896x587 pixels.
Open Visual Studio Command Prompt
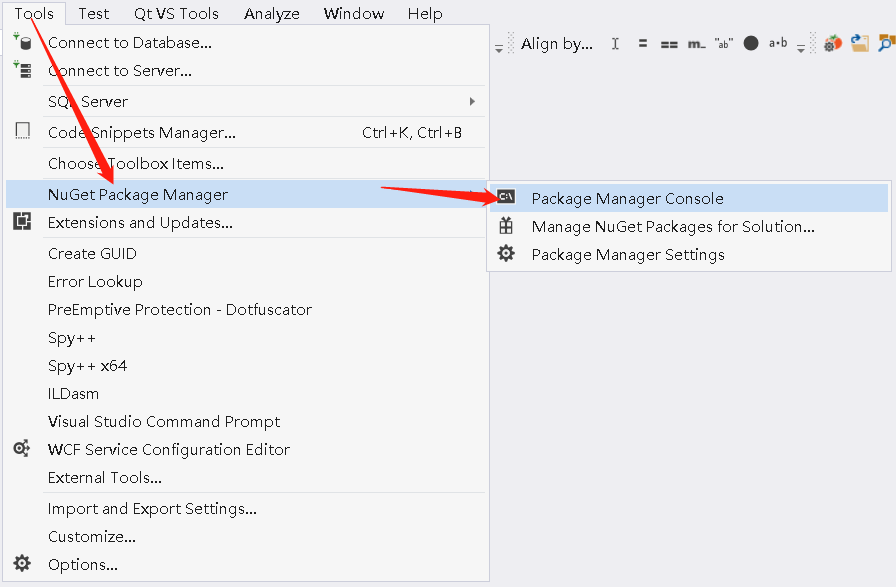click(x=246, y=421)
